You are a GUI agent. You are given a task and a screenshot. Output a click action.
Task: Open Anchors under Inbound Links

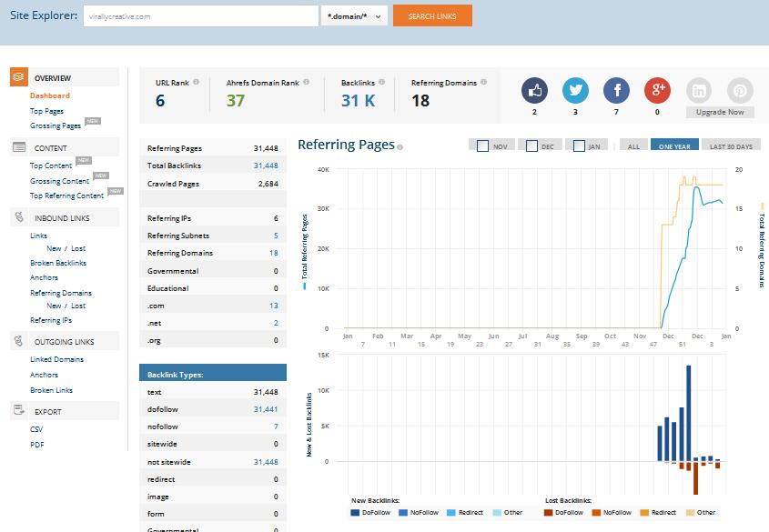click(x=44, y=277)
